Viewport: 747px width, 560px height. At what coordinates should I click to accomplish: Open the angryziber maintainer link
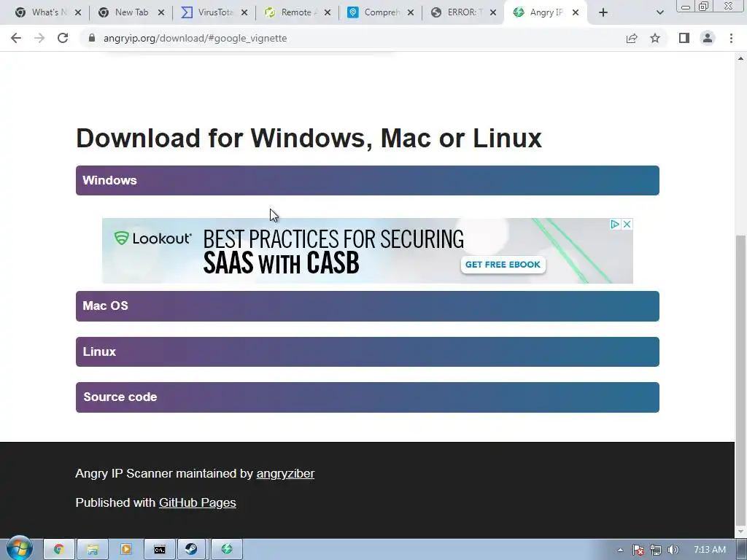285,473
